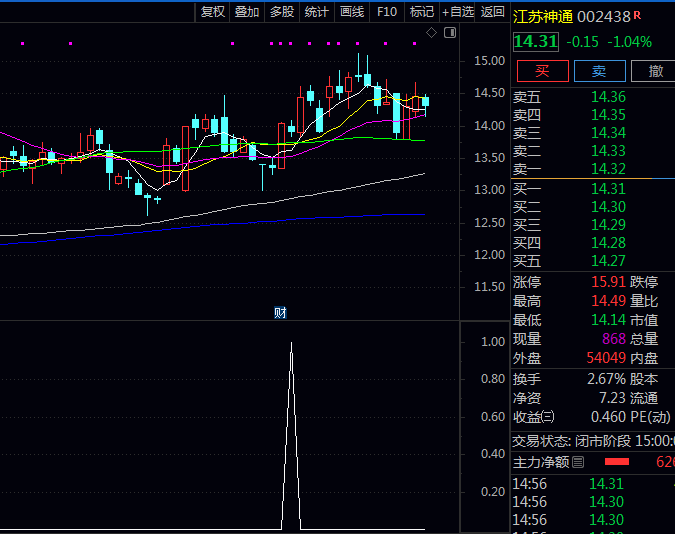
Task: Toggle 复权 price adjustment
Action: [213, 12]
